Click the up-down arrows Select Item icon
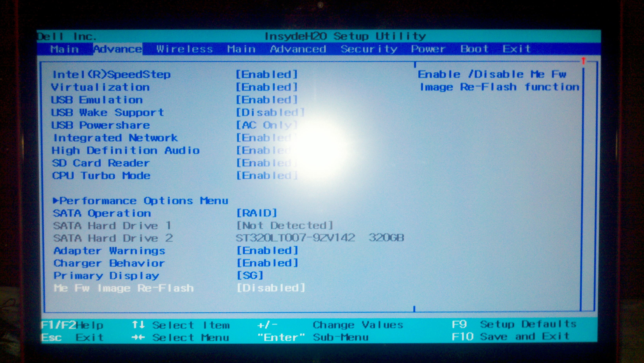644x363 pixels. point(138,325)
